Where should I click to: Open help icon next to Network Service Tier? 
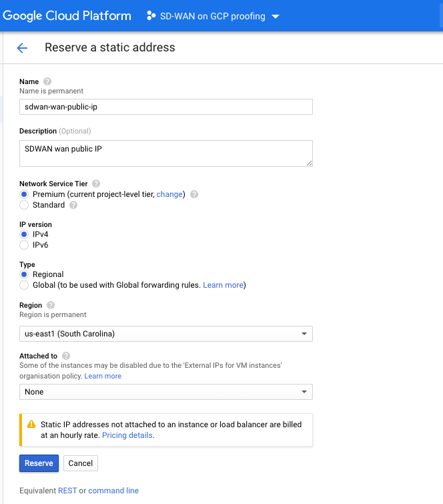coord(96,184)
